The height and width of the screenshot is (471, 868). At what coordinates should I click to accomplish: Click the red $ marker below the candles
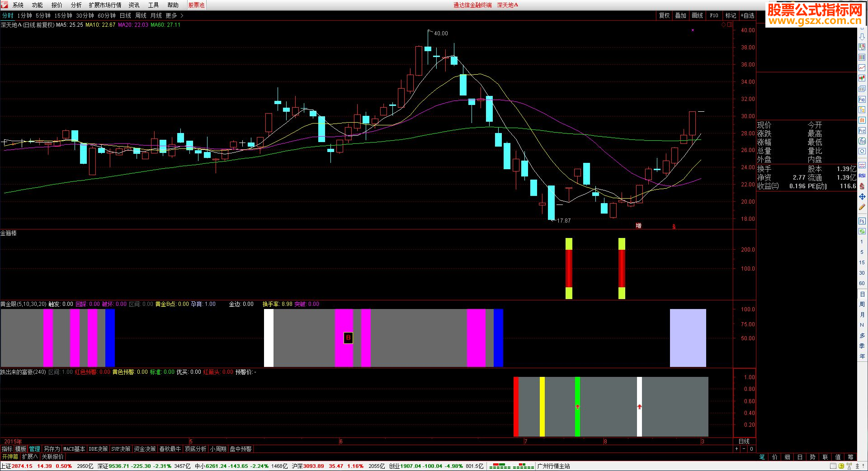tap(674, 226)
